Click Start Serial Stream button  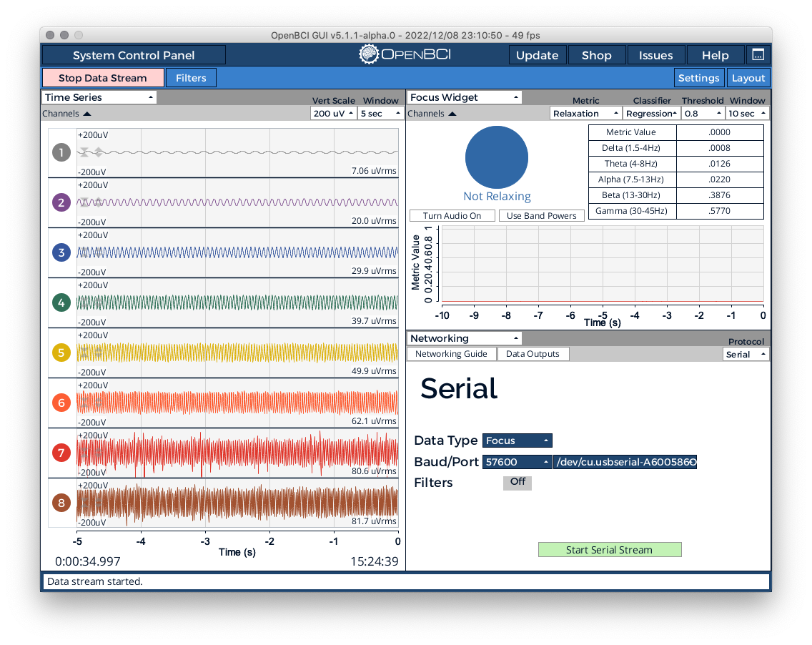tap(610, 550)
